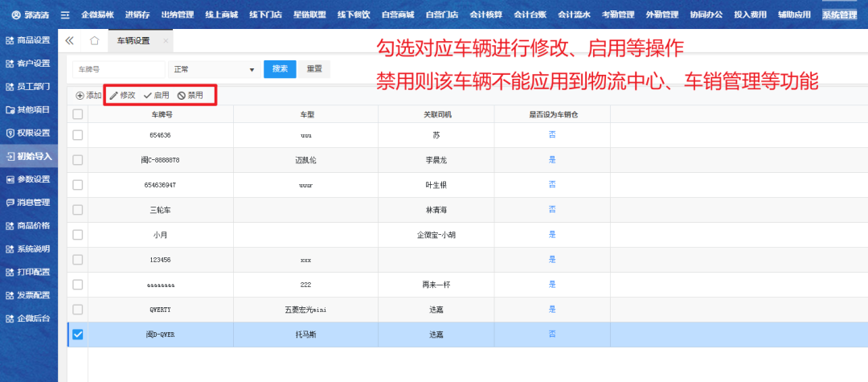Click the 启用 checkmark enable button
868x382 pixels.
pos(156,96)
